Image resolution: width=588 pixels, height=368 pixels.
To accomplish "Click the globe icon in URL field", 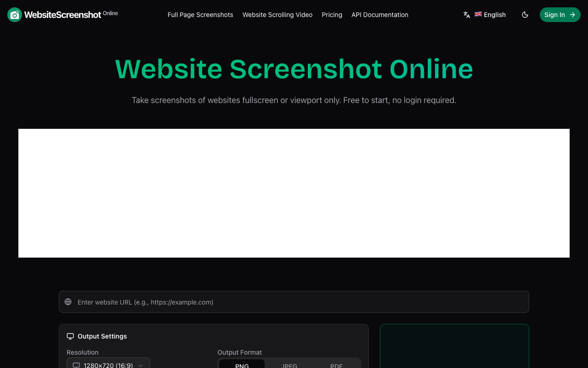I will pyautogui.click(x=68, y=302).
